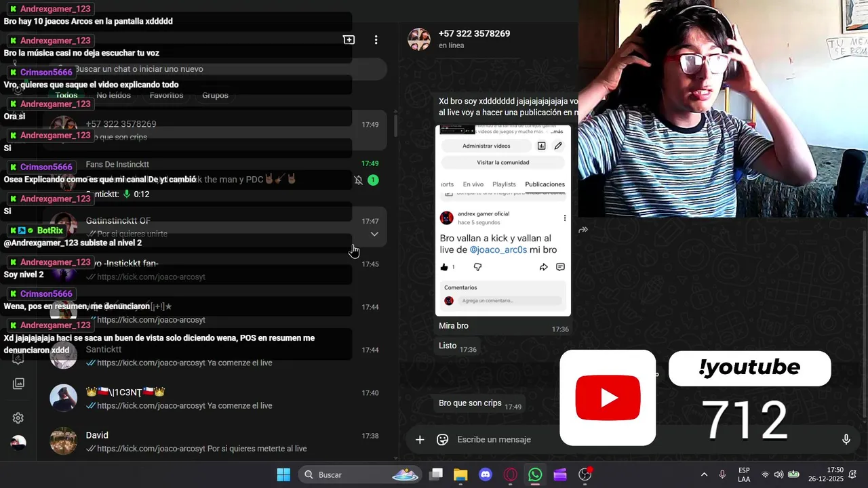Screen dimensions: 868x488
Task: Click the tray microphone icon
Action: click(x=722, y=475)
